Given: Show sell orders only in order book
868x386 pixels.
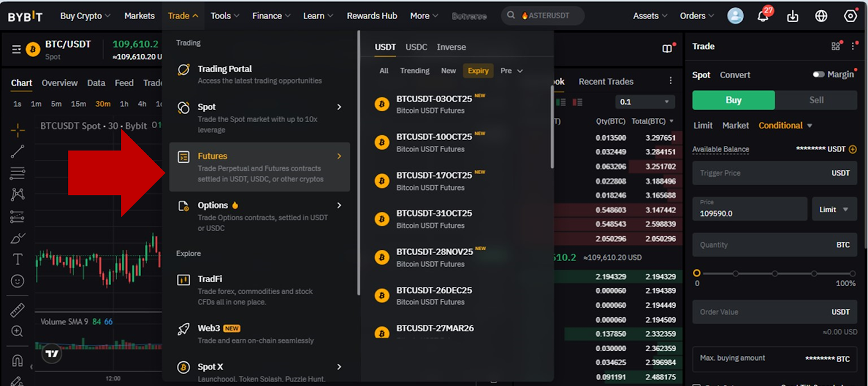Looking at the screenshot, I should pyautogui.click(x=577, y=102).
